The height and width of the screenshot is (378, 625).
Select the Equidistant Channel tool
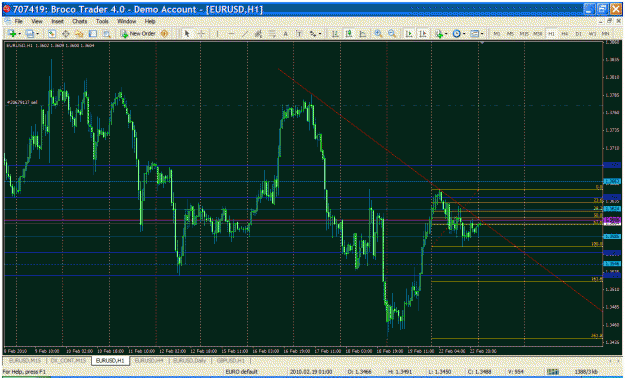pos(258,34)
